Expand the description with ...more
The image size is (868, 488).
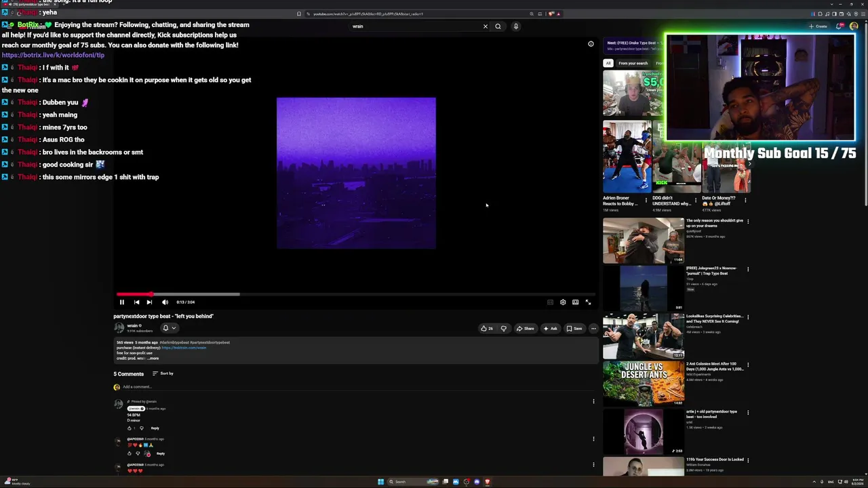tap(153, 358)
